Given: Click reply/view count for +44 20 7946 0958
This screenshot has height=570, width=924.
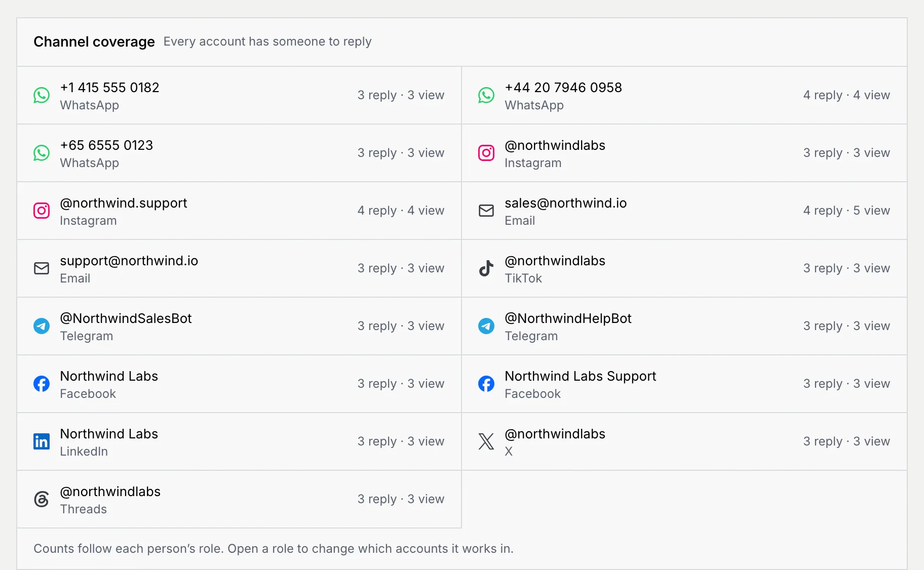Looking at the screenshot, I should [x=846, y=95].
